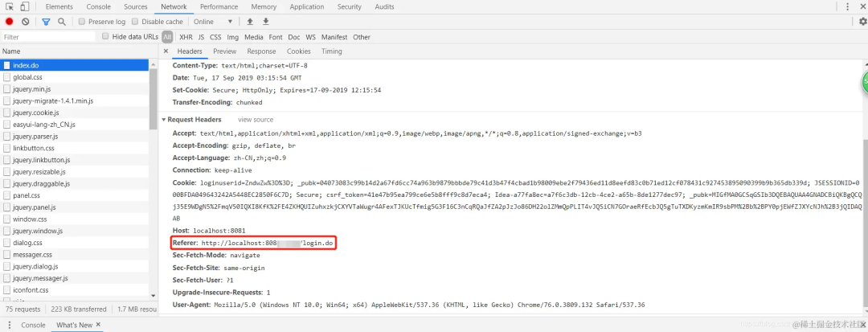This screenshot has height=332, width=868.
Task: Open the network search magnifier
Action: (x=62, y=22)
